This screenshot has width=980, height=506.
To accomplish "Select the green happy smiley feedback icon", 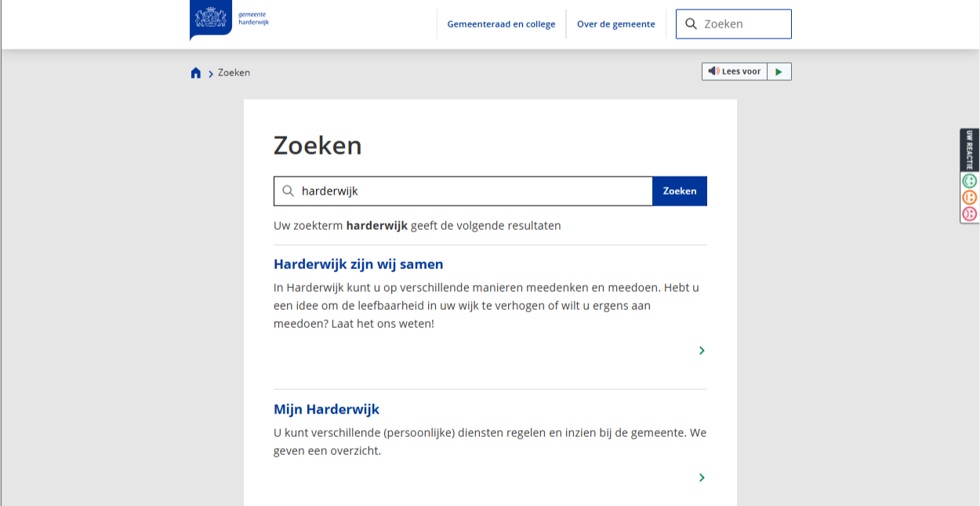I will click(970, 180).
